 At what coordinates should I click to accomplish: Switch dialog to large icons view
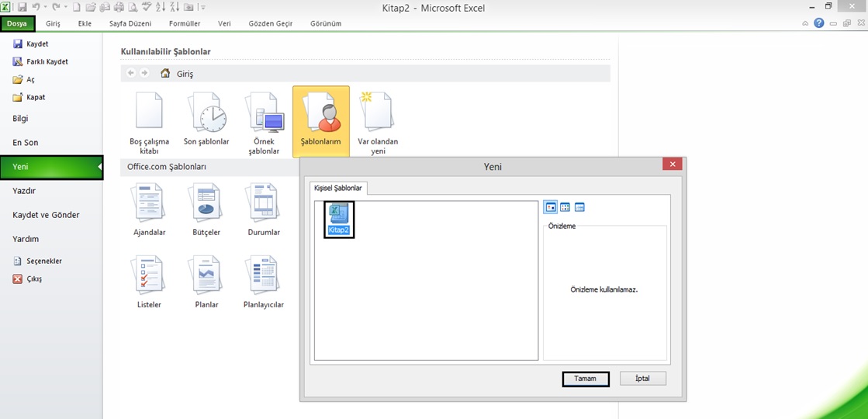(551, 208)
